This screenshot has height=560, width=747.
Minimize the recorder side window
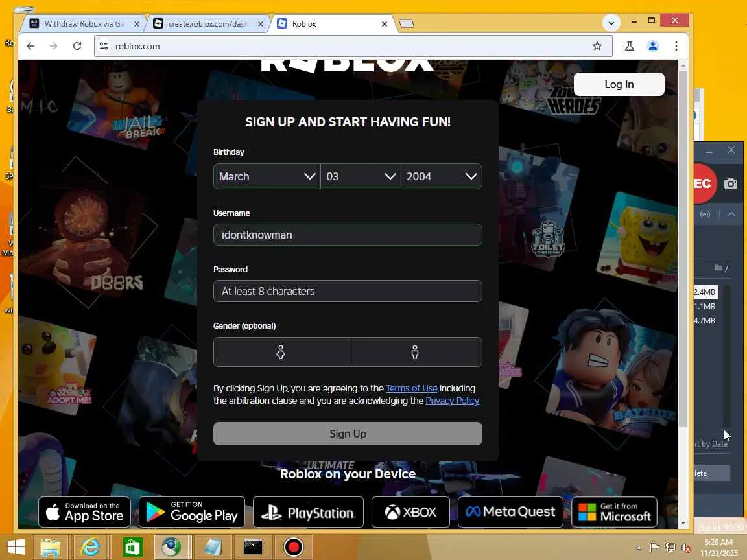point(709,151)
